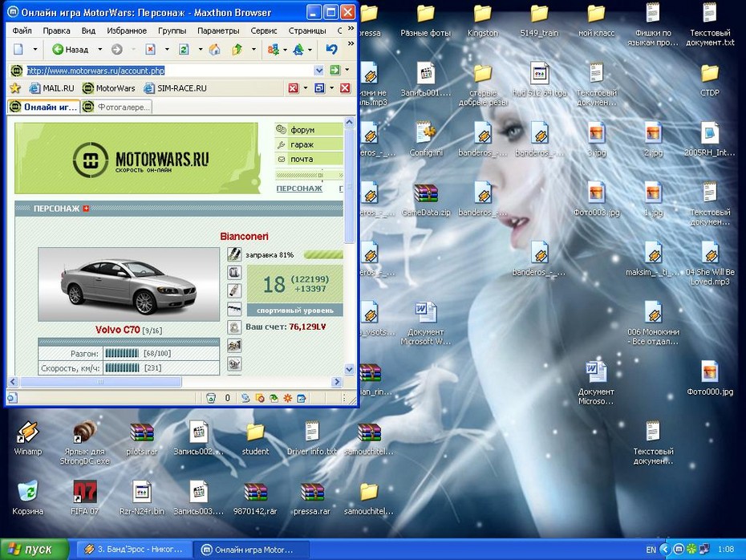Click the address bar URL field
Image resolution: width=746 pixels, height=560 pixels.
click(169, 71)
